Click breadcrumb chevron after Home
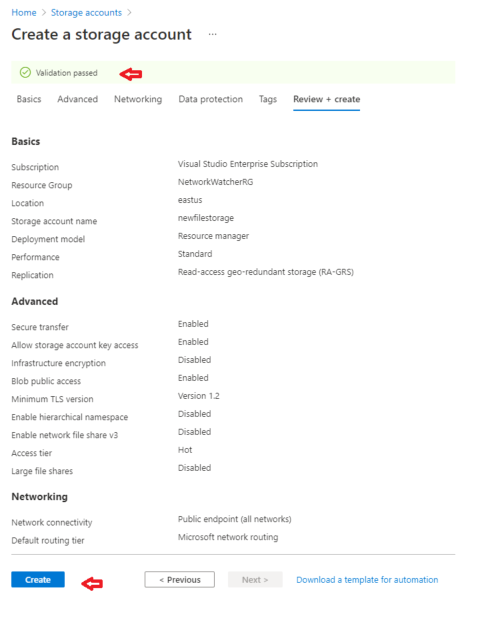Screen dimensions: 499x619 pyautogui.click(x=44, y=13)
